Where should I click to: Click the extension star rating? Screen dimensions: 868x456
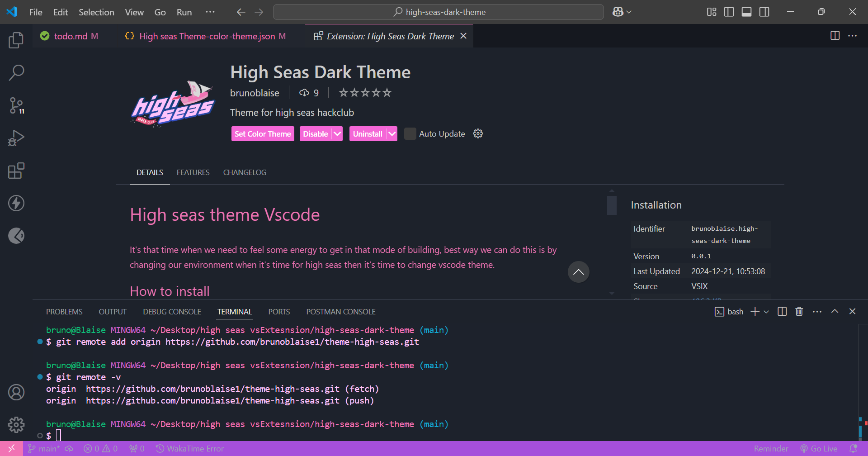(365, 93)
